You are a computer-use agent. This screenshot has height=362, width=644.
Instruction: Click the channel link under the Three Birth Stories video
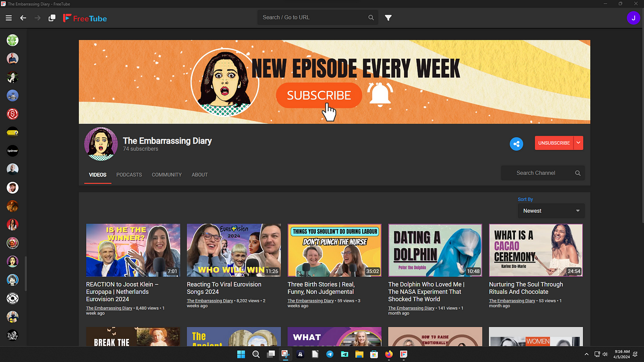pos(311,301)
